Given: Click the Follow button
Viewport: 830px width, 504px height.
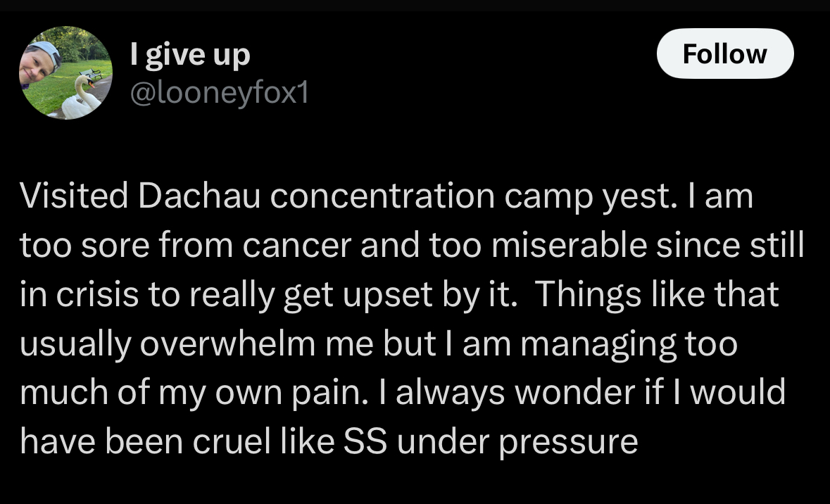Looking at the screenshot, I should coord(724,53).
